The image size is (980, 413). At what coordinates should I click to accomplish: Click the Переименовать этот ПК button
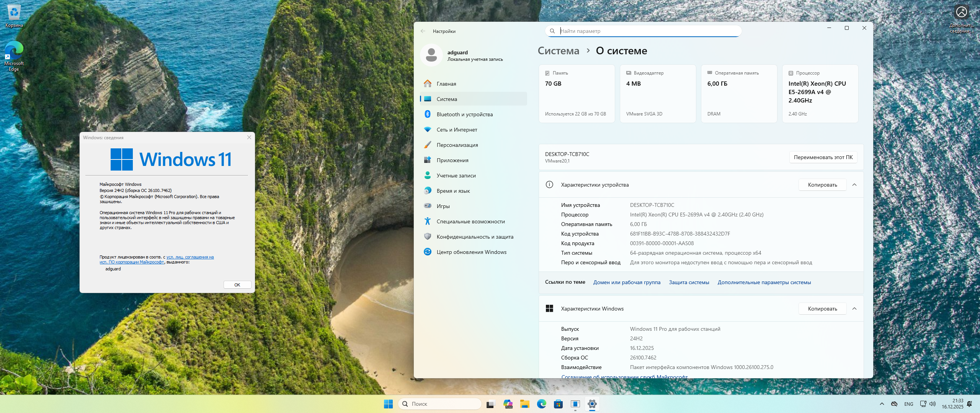click(x=823, y=157)
